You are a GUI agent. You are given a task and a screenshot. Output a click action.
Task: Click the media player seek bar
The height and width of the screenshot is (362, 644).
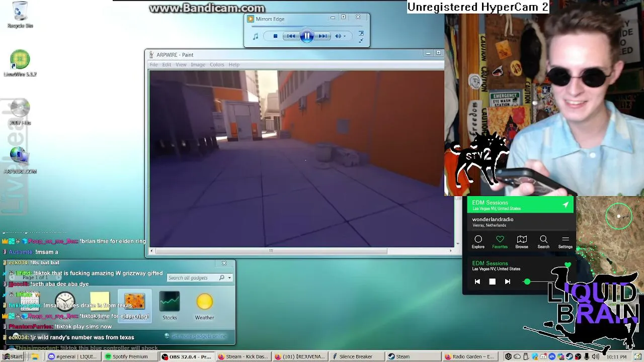coord(307,27)
